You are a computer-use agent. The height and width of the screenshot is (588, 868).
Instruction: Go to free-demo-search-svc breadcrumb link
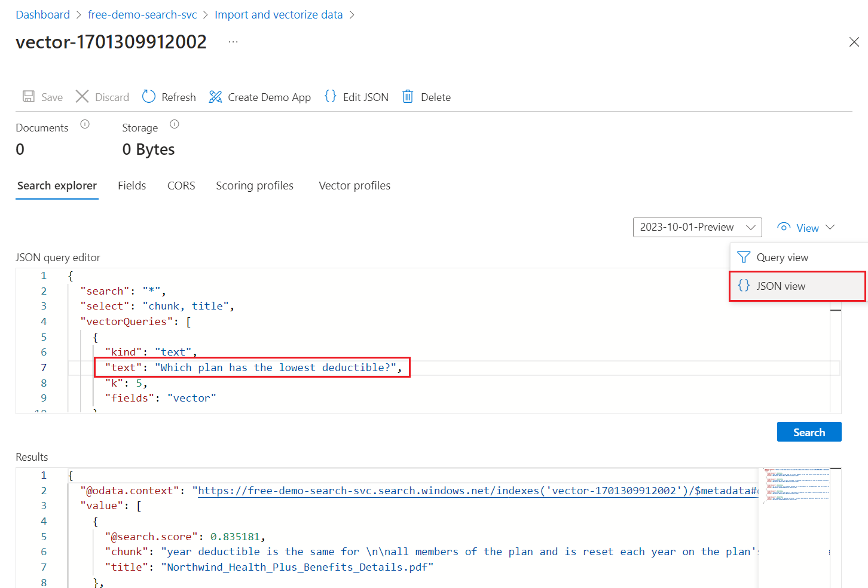tap(142, 15)
